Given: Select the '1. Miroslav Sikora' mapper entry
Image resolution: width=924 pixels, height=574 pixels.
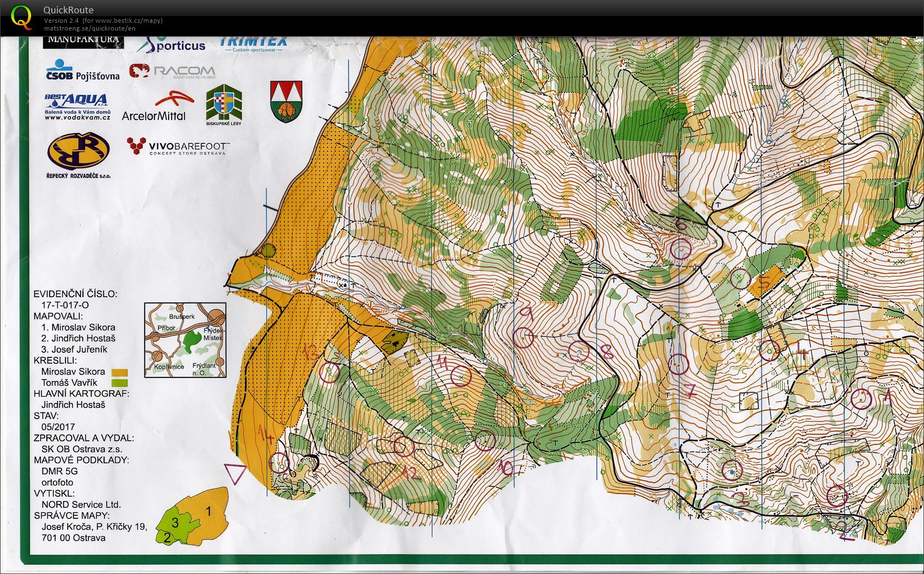Looking at the screenshot, I should [78, 327].
